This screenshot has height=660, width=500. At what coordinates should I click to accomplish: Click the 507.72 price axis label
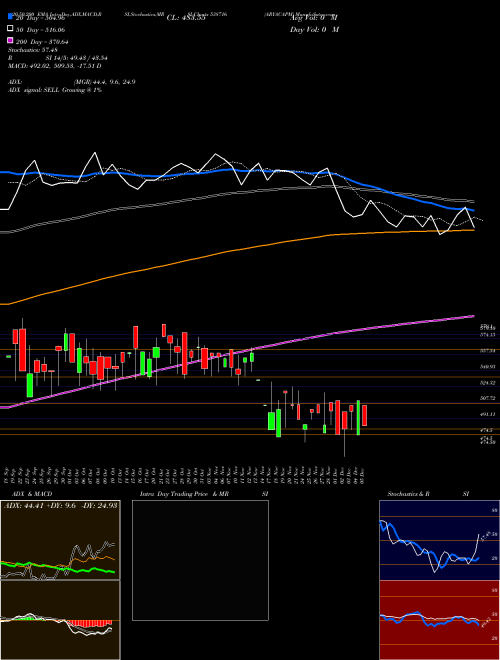click(487, 398)
